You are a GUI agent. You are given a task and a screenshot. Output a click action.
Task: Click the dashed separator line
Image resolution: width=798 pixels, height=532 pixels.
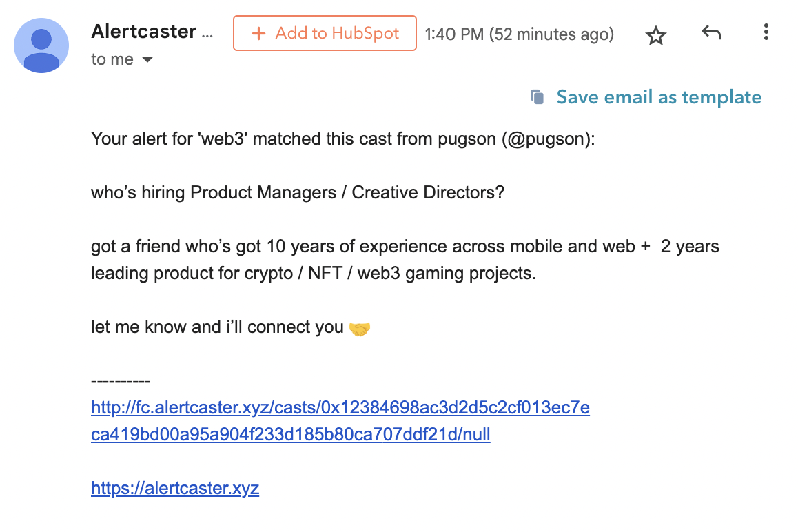[x=121, y=381]
